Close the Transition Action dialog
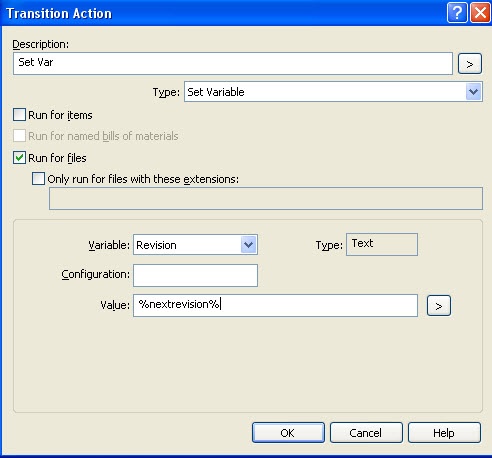The image size is (492, 458). coord(480,13)
